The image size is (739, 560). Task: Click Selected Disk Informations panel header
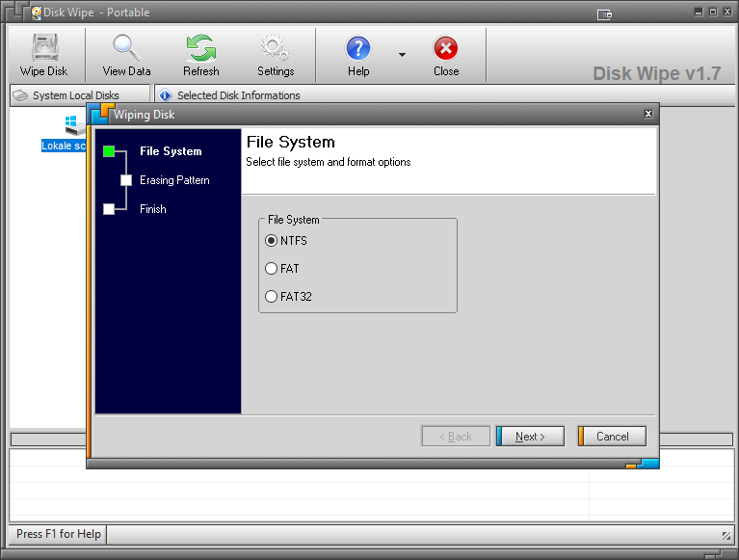pos(445,95)
